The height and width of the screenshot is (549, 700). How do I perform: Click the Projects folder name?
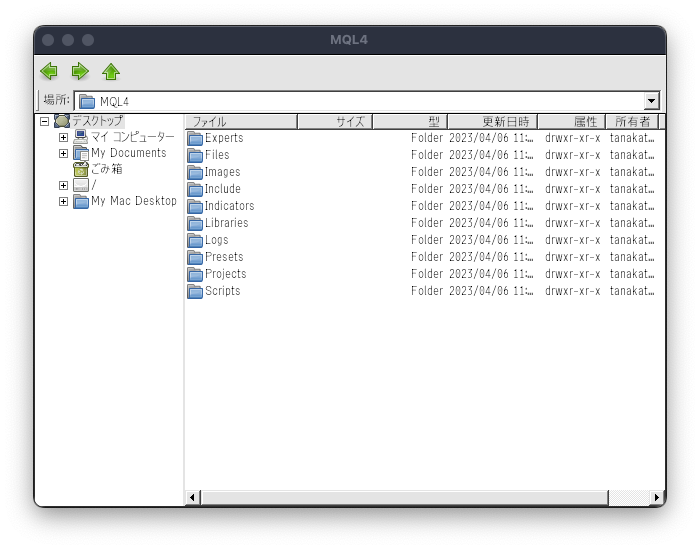[225, 274]
